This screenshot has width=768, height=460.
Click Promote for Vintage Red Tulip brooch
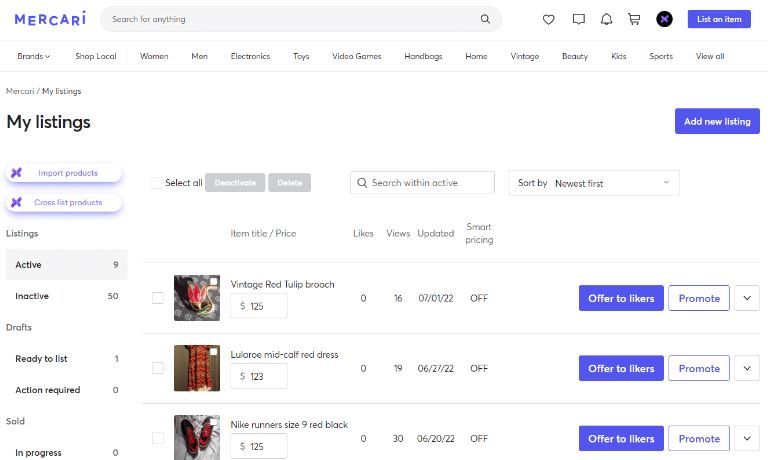[699, 298]
